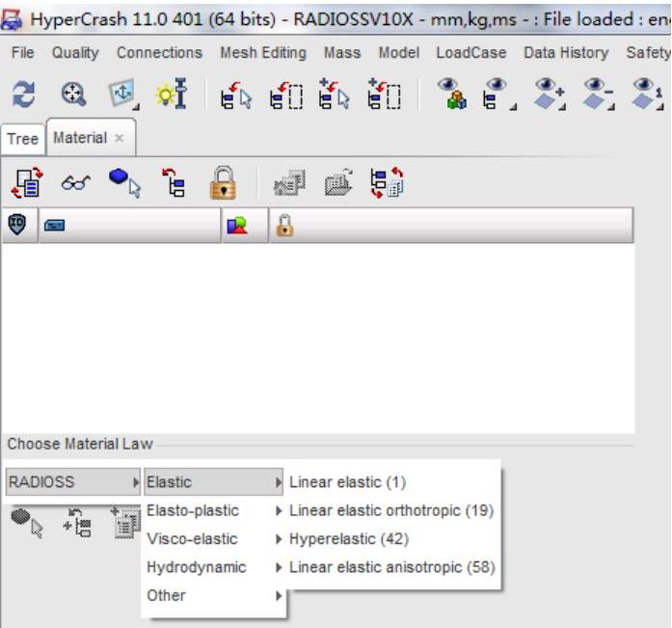
Task: Open the view orientation axes icon
Action: point(123,93)
